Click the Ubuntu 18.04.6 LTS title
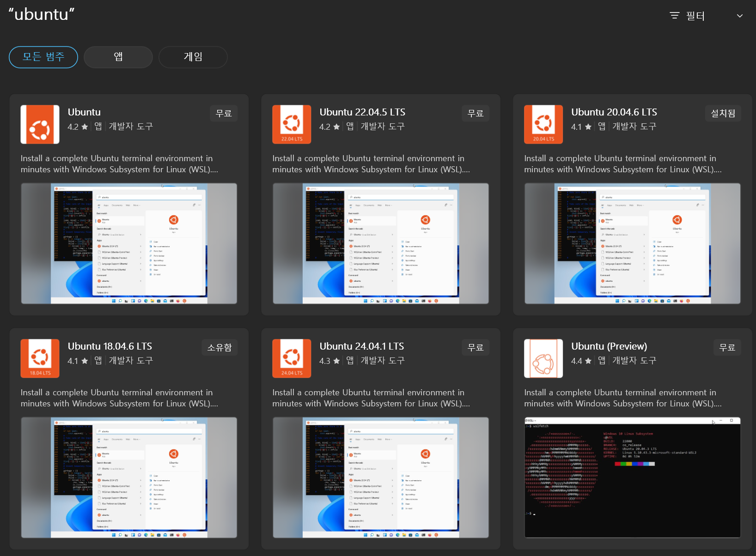The height and width of the screenshot is (556, 756). pos(110,346)
